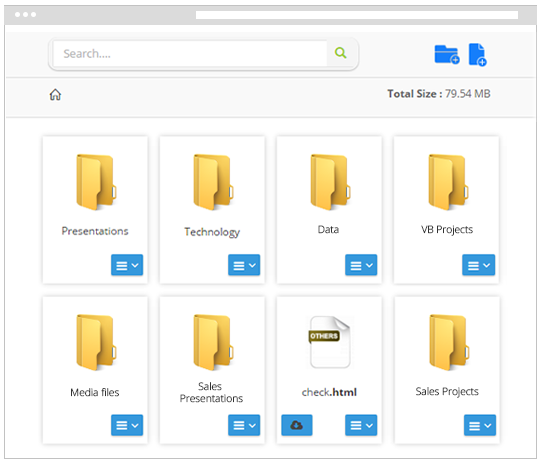
Task: Click the Sales Presentations folder name
Action: 211,392
